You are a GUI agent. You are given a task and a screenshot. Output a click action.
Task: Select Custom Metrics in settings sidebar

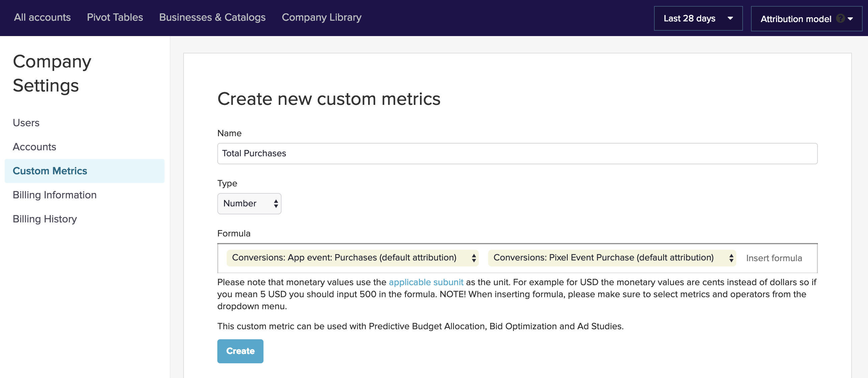click(x=84, y=171)
